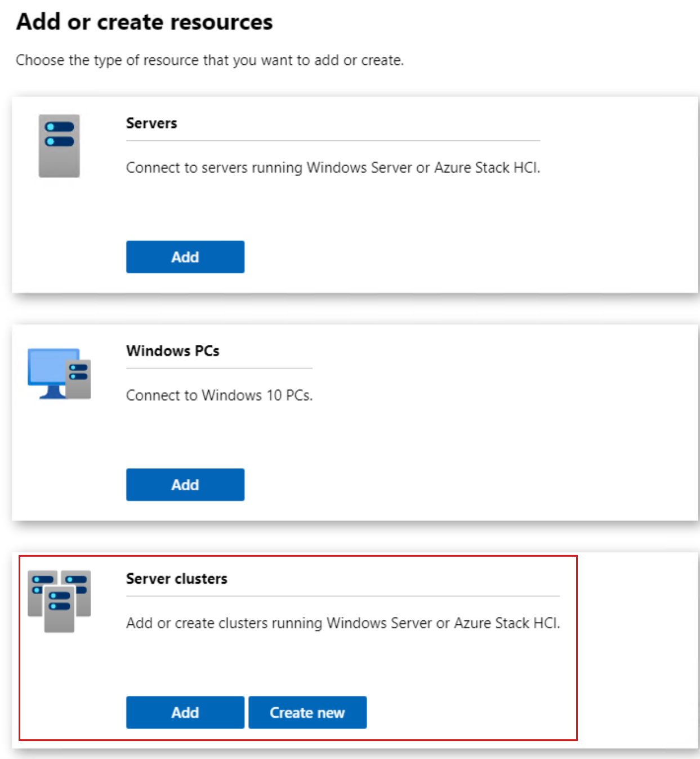Click the divider under Server clusters heading

tap(342, 596)
